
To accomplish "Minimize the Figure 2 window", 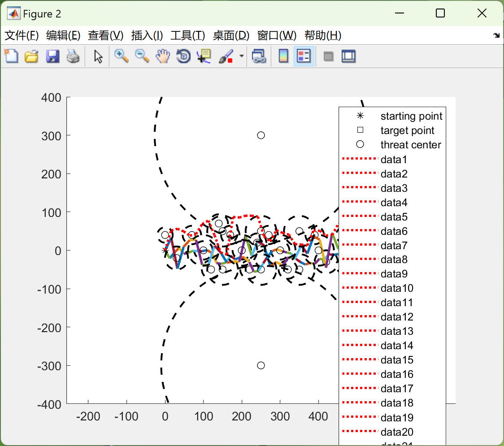I will [x=399, y=13].
